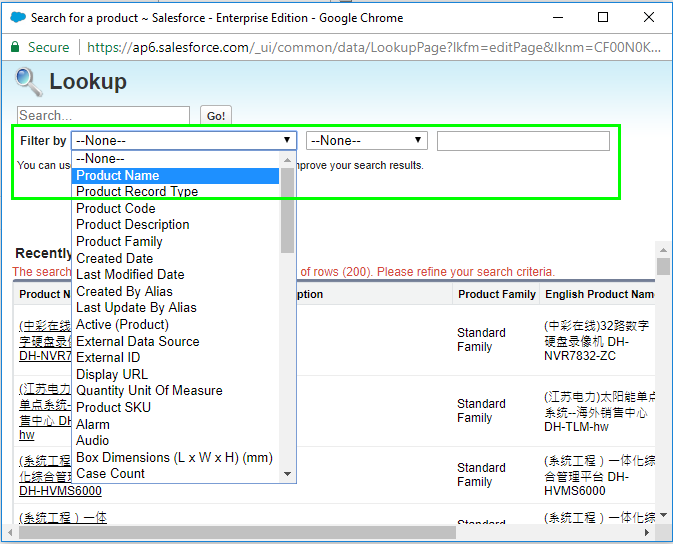The height and width of the screenshot is (544, 673).
Task: Click the dropdown list scroll down arrow
Action: coord(288,474)
